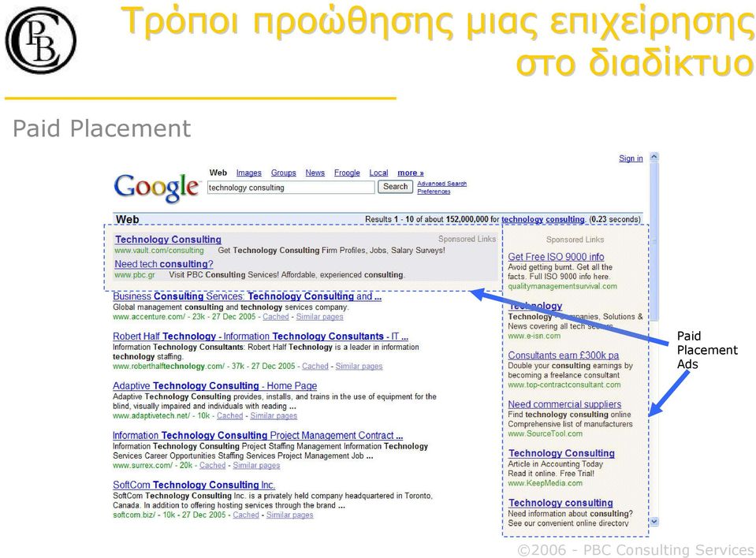Open the Groups tab
756x558 pixels.
pyautogui.click(x=284, y=173)
